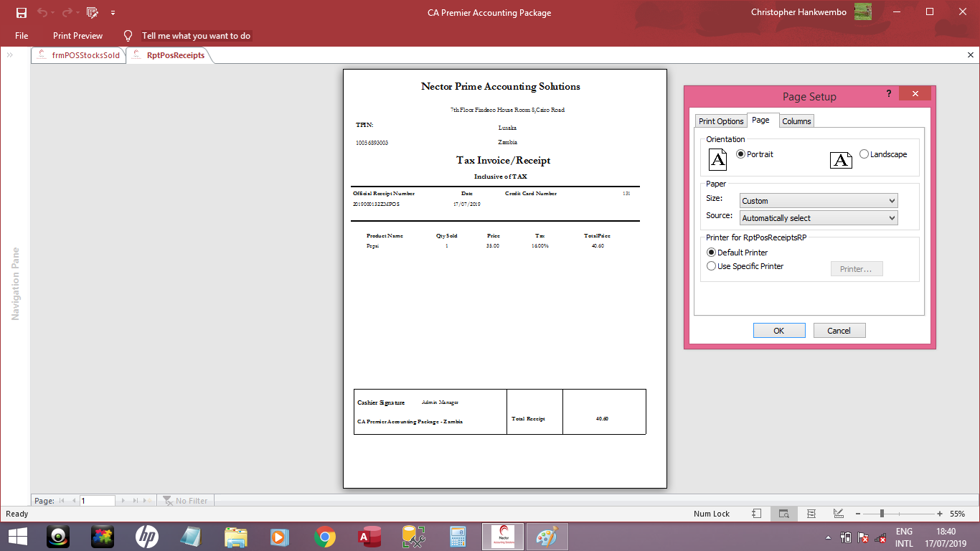Click the zoom slider handle
This screenshot has height=551, width=980.
point(882,514)
